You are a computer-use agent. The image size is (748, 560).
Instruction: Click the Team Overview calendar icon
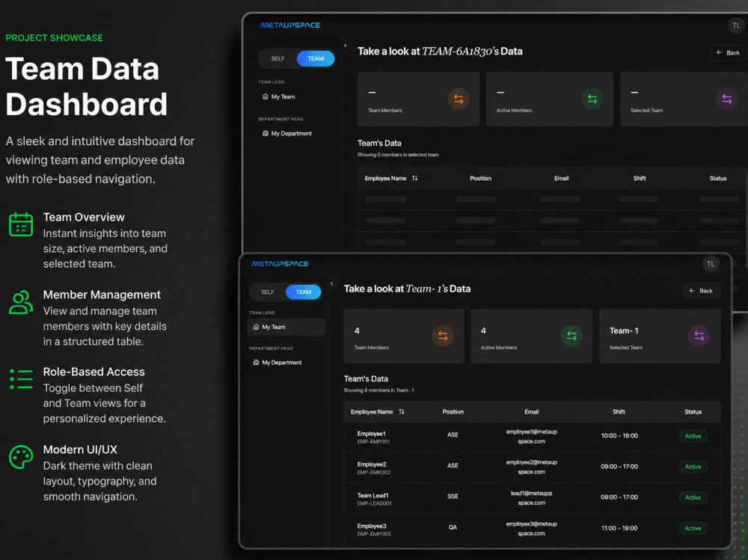(21, 224)
